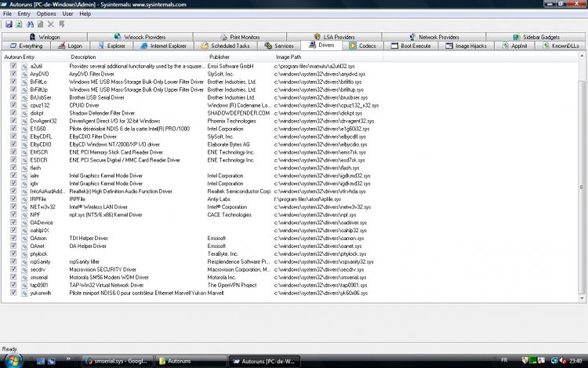Switch to the Everything tab
Image resolution: width=588 pixels, height=368 pixels.
(26, 46)
